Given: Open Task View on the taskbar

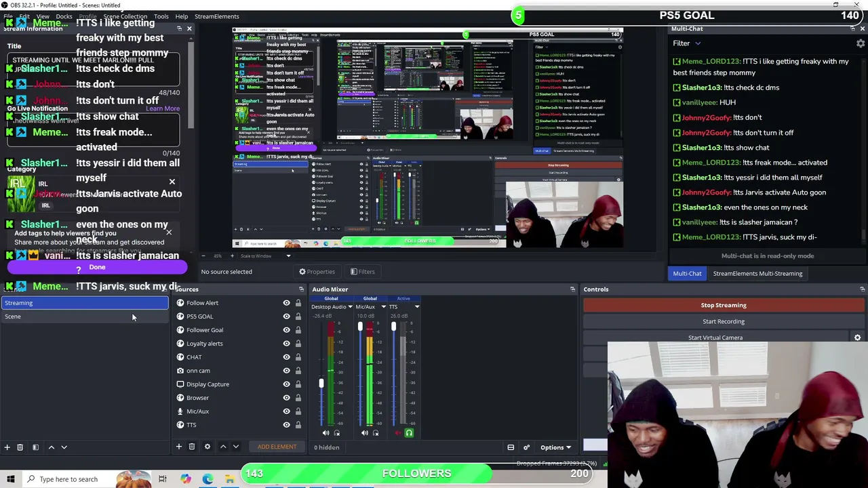Looking at the screenshot, I should coord(163,479).
